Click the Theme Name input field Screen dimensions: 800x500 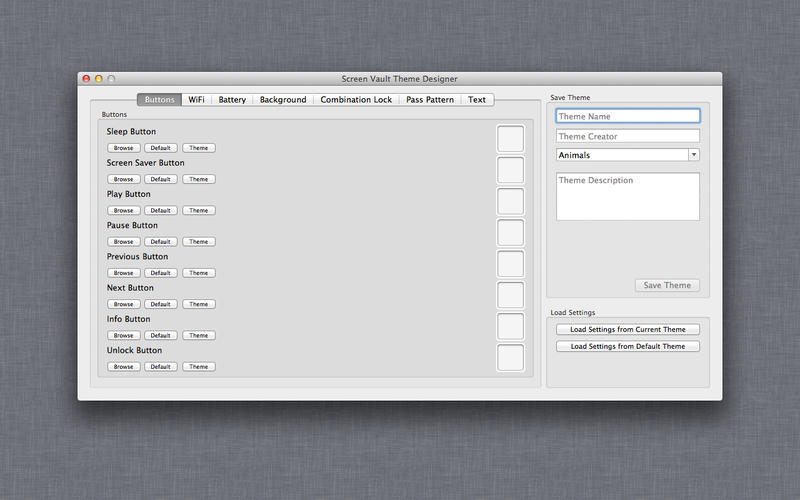[627, 117]
